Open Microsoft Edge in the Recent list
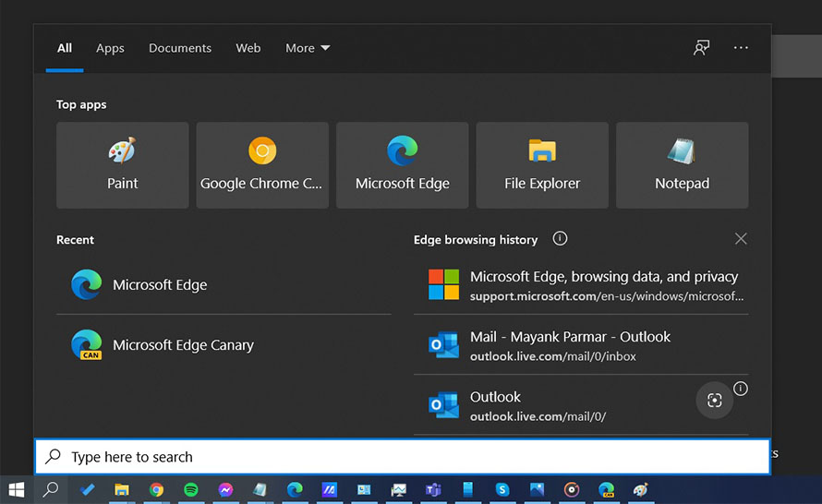This screenshot has width=822, height=504. click(x=224, y=284)
